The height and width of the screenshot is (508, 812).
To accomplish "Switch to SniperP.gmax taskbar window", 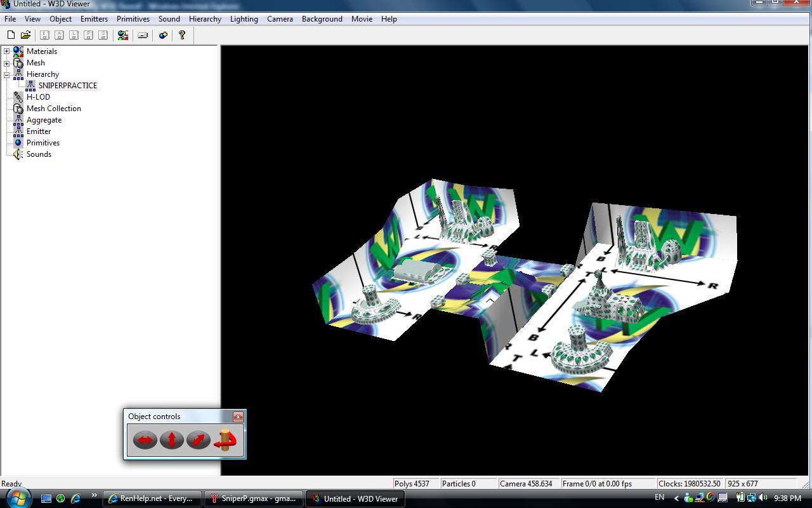I will (254, 498).
